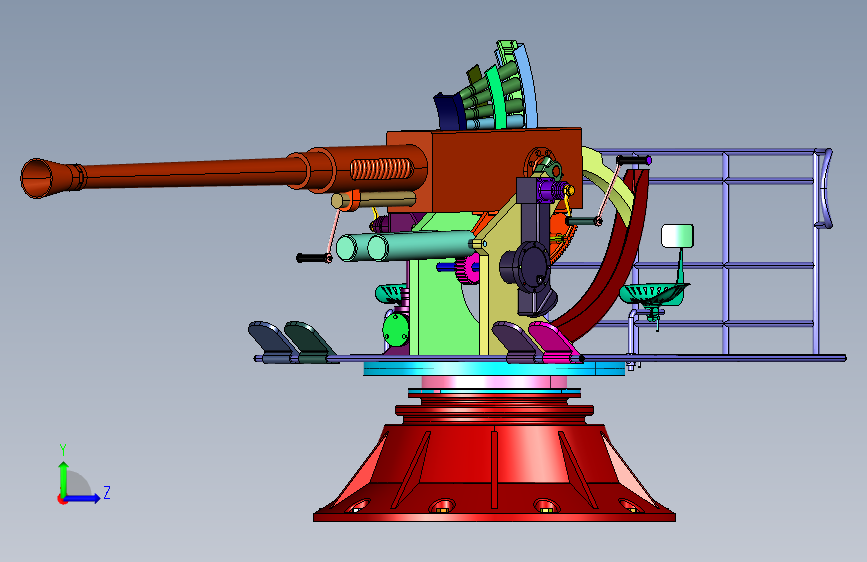Select the dark navy curved magazine guide
867x562 pixels.
click(x=449, y=111)
